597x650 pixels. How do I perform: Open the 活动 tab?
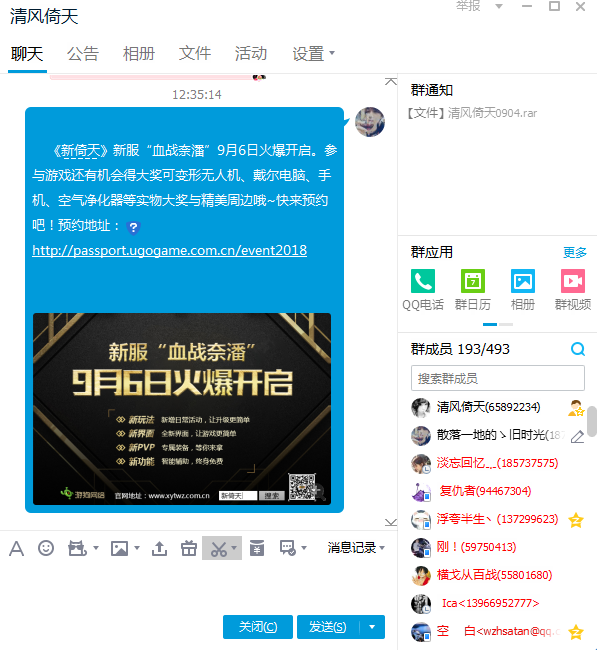coord(251,54)
